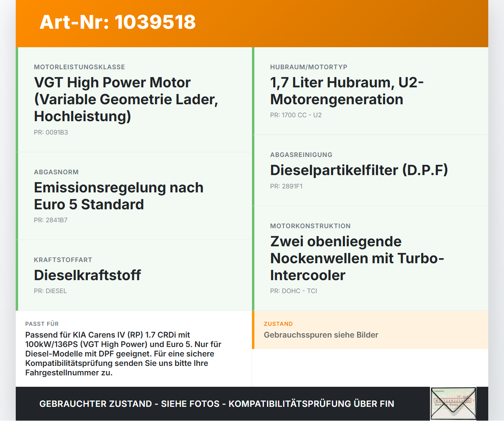Click the PASST FÜR label

tap(42, 324)
